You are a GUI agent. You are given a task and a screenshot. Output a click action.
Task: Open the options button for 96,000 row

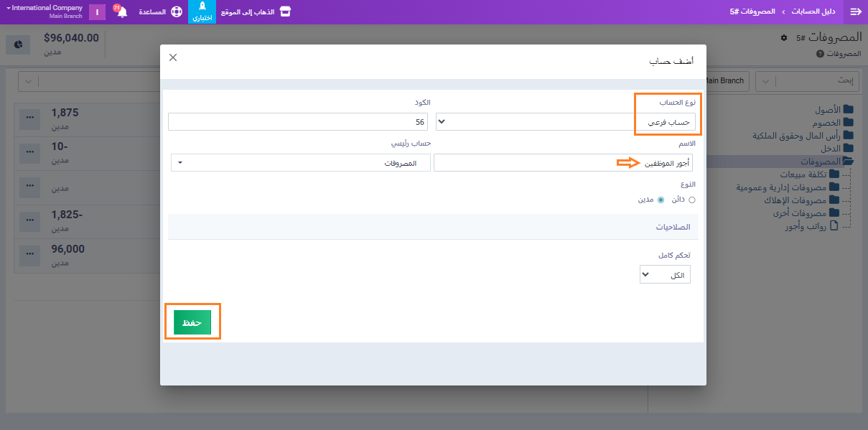[x=30, y=254]
